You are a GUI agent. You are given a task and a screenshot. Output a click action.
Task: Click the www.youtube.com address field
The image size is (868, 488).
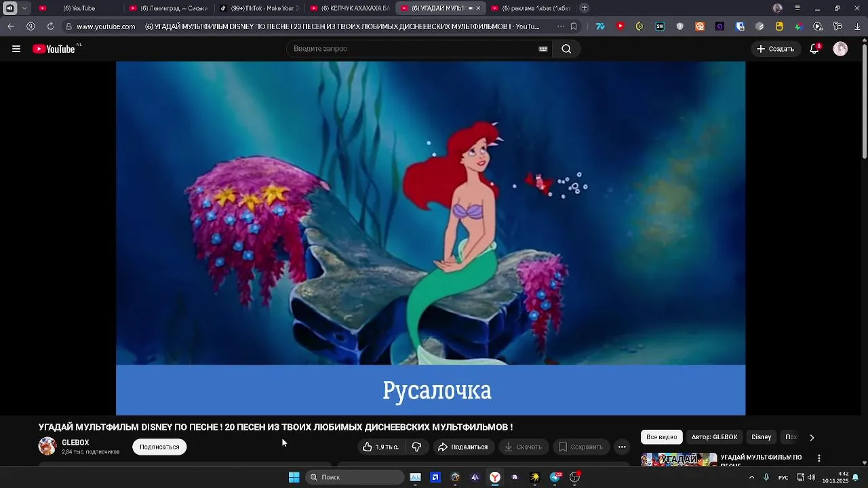(106, 26)
